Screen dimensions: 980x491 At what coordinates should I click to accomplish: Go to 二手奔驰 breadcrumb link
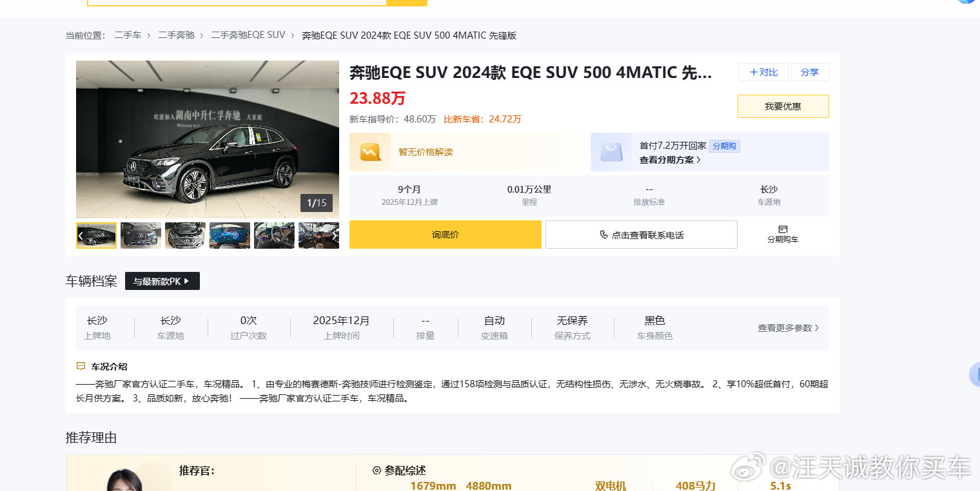click(176, 35)
